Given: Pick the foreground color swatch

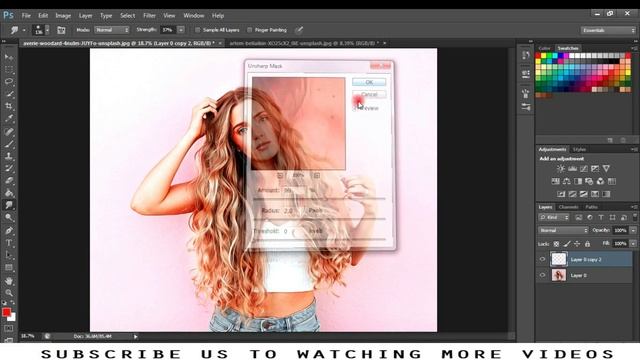Looking at the screenshot, I should (x=6, y=312).
